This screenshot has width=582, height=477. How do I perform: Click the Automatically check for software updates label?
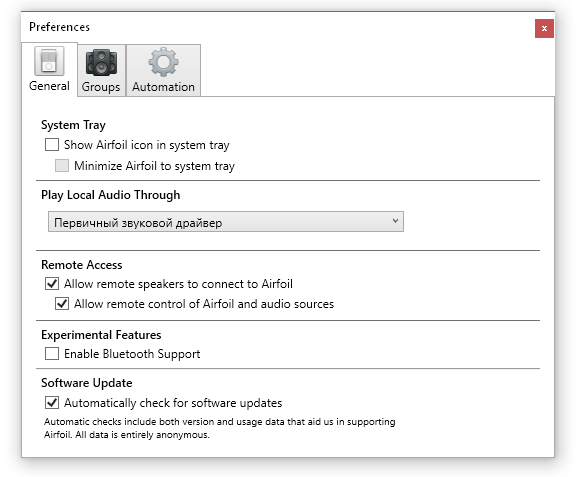[173, 403]
